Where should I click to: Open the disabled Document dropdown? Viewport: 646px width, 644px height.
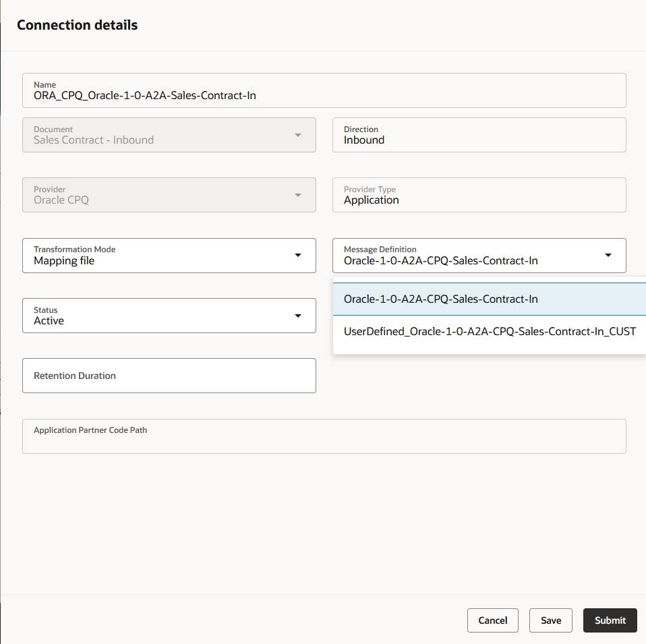[169, 135]
